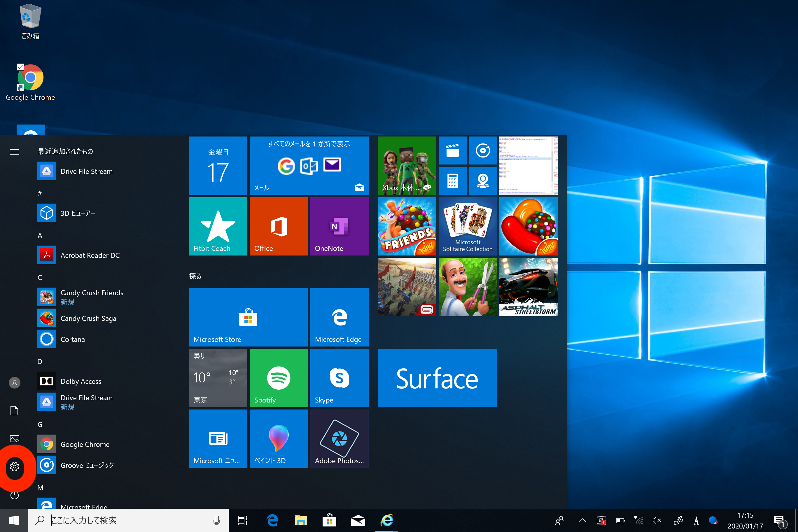Open the gardener with shears game tile

click(468, 287)
